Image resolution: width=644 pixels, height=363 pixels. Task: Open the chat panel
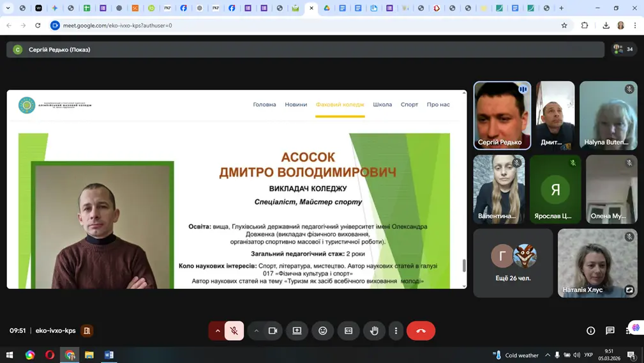tap(610, 330)
